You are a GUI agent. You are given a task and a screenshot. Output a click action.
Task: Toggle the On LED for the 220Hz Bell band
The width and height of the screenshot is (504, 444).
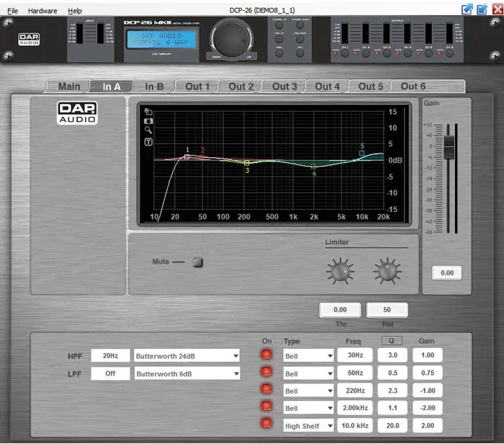point(266,388)
